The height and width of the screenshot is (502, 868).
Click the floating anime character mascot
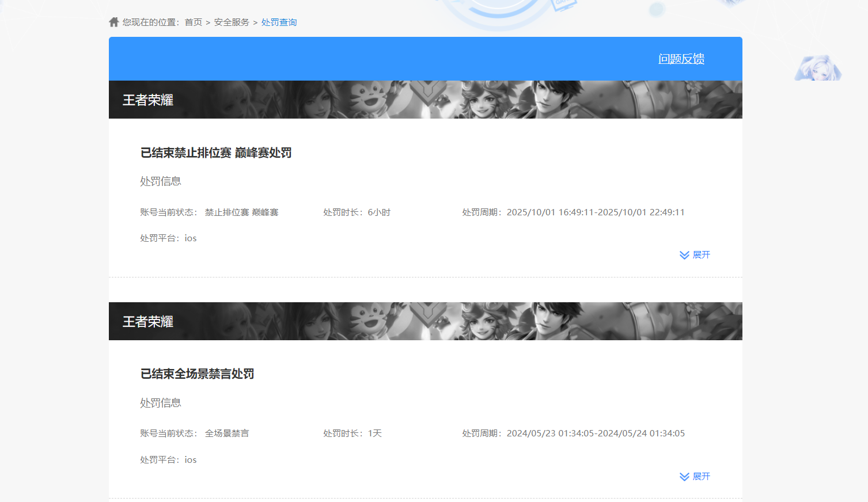point(818,68)
